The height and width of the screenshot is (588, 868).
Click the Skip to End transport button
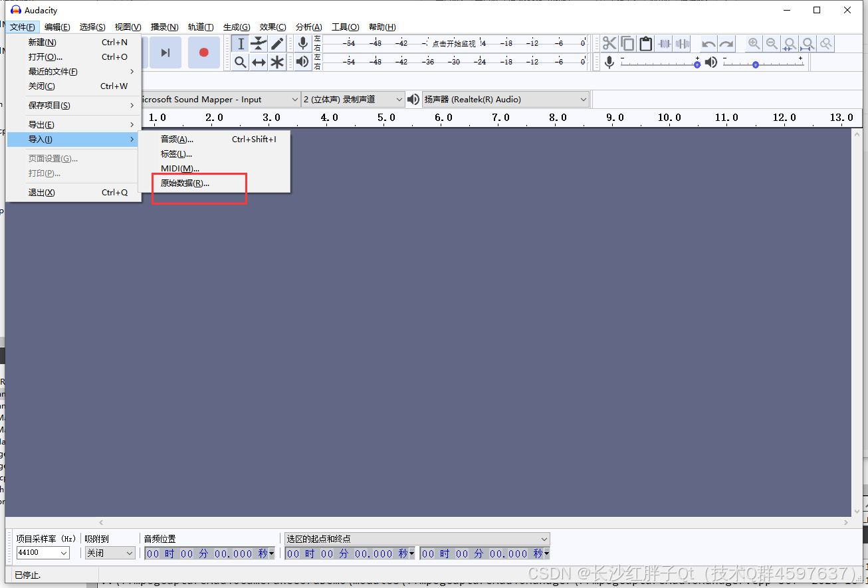pyautogui.click(x=165, y=52)
